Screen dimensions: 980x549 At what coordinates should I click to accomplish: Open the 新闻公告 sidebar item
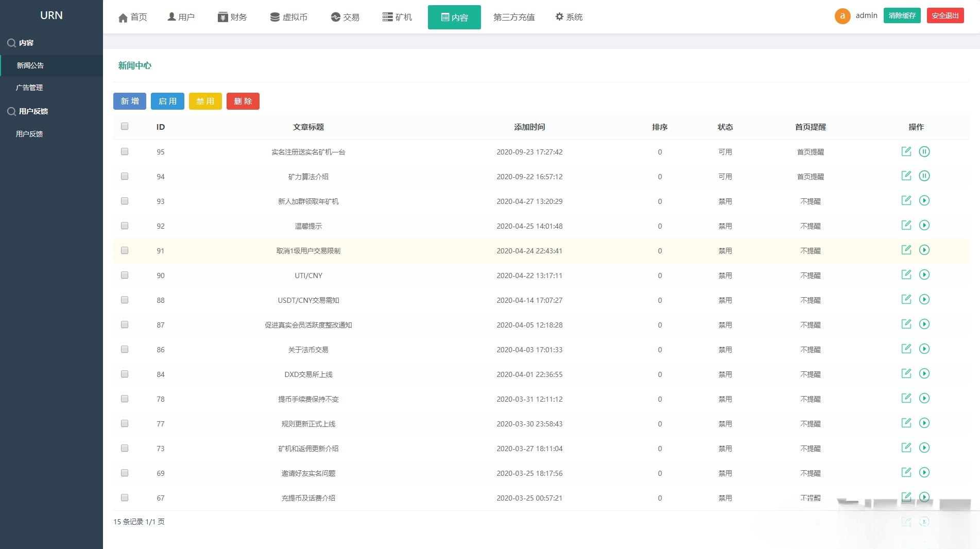[x=29, y=65]
